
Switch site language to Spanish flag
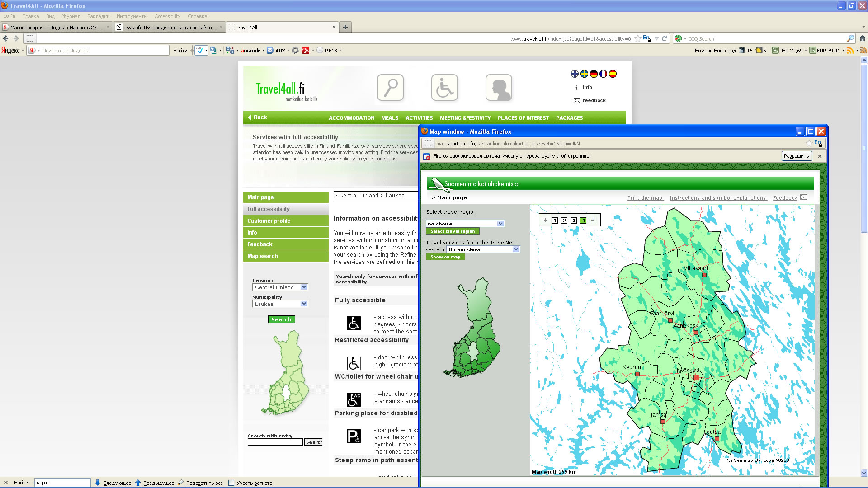pyautogui.click(x=613, y=74)
